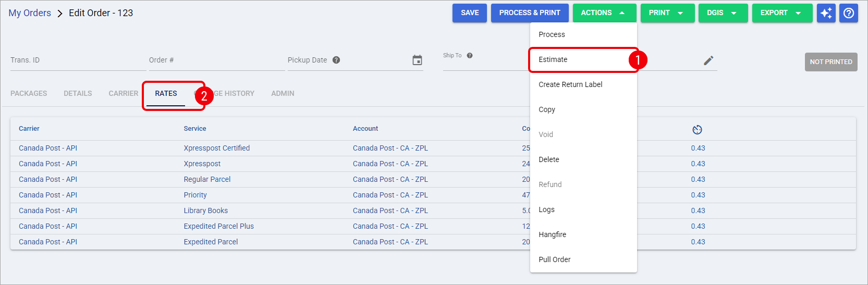Click the disabled Void menu entry
Image resolution: width=868 pixels, height=285 pixels.
pyautogui.click(x=583, y=134)
